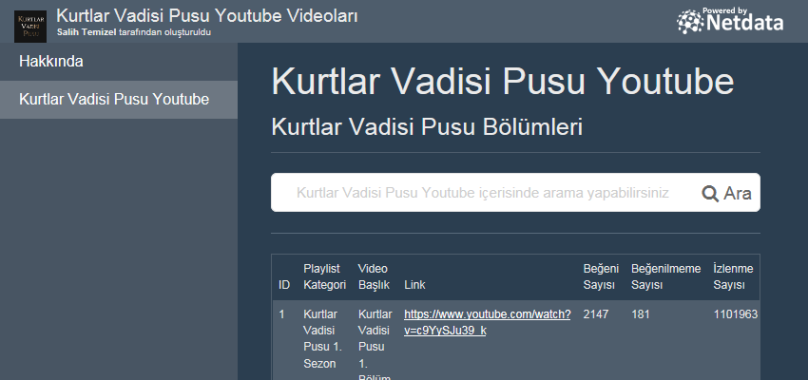Click the İzlenme Sayısı column header

click(733, 277)
